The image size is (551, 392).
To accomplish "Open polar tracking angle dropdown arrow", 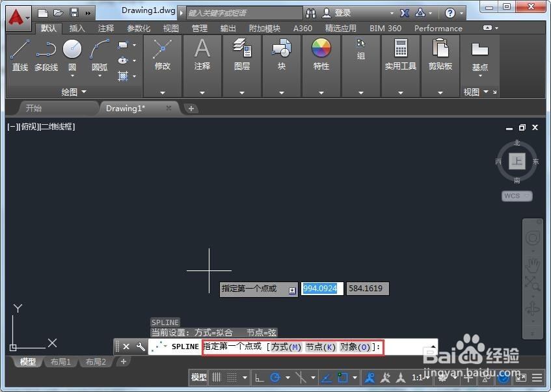I will (x=288, y=378).
